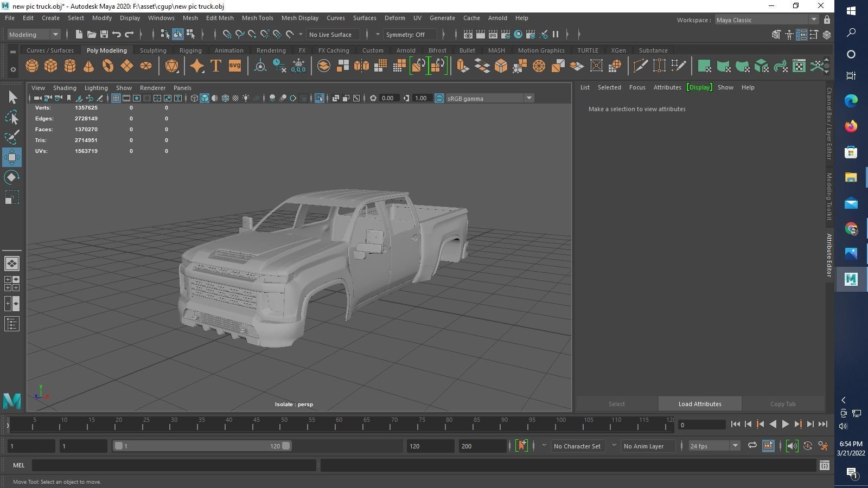Click the IPR render icon
Screen dimensions: 868x488
coord(493,34)
